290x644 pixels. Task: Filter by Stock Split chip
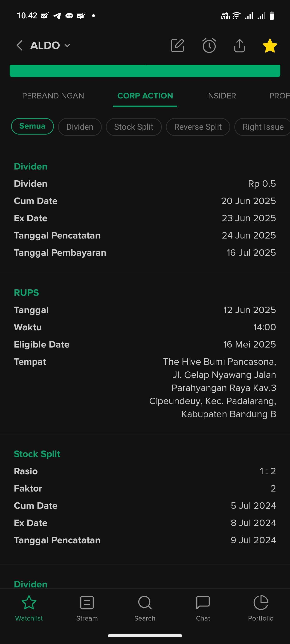(x=134, y=127)
